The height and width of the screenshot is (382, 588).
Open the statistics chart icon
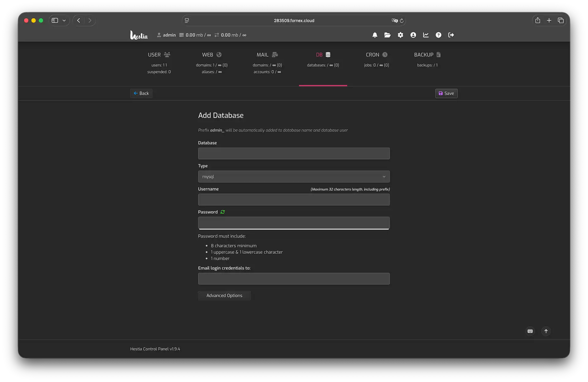(x=426, y=35)
